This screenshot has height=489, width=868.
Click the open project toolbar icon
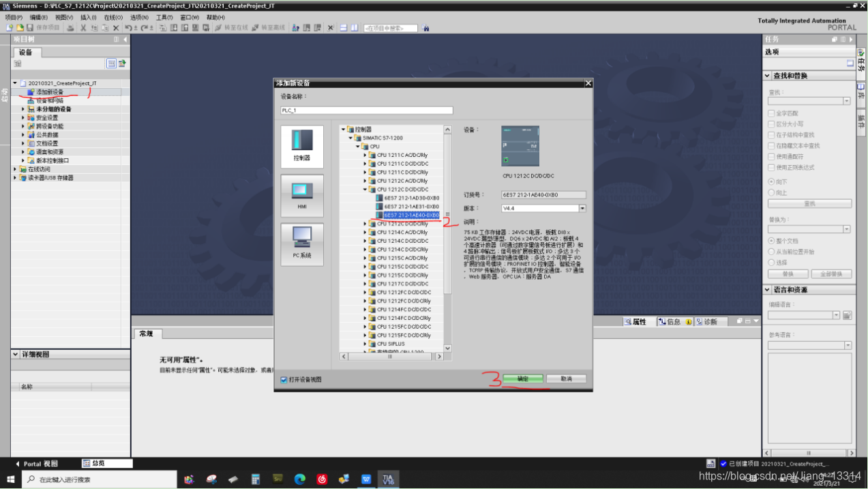point(20,27)
